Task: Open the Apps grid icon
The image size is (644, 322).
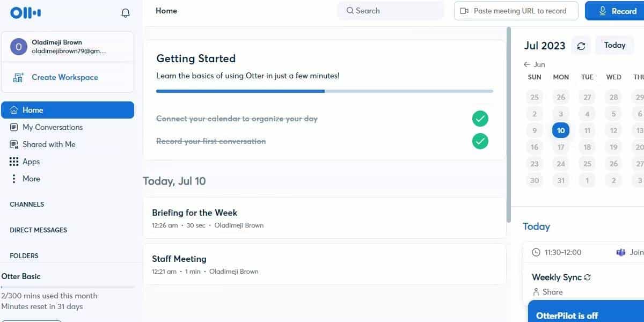Action: pos(14,162)
